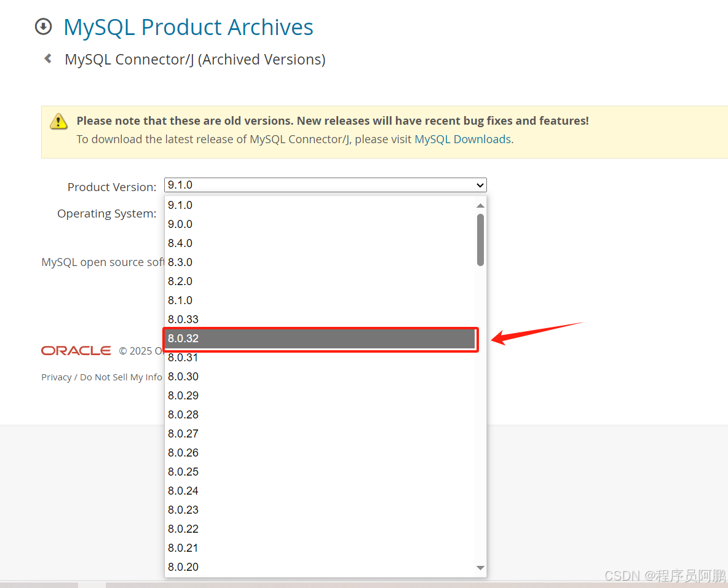Screen dimensions: 728x588
Task: Click the yellow warning triangle icon
Action: 58,121
